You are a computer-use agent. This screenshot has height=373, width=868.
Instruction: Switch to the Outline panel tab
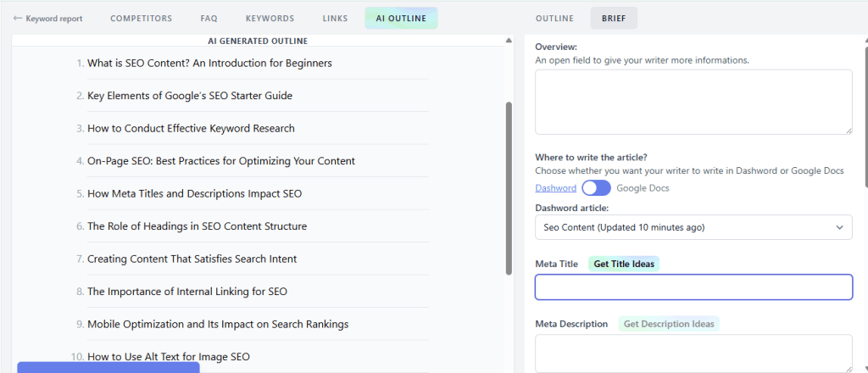point(554,19)
